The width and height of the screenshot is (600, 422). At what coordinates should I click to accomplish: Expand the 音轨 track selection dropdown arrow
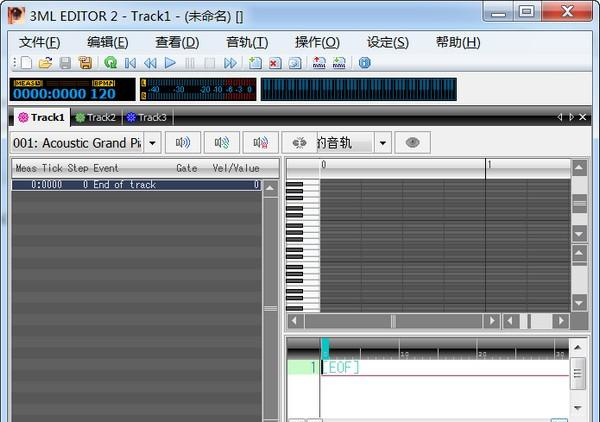click(383, 143)
